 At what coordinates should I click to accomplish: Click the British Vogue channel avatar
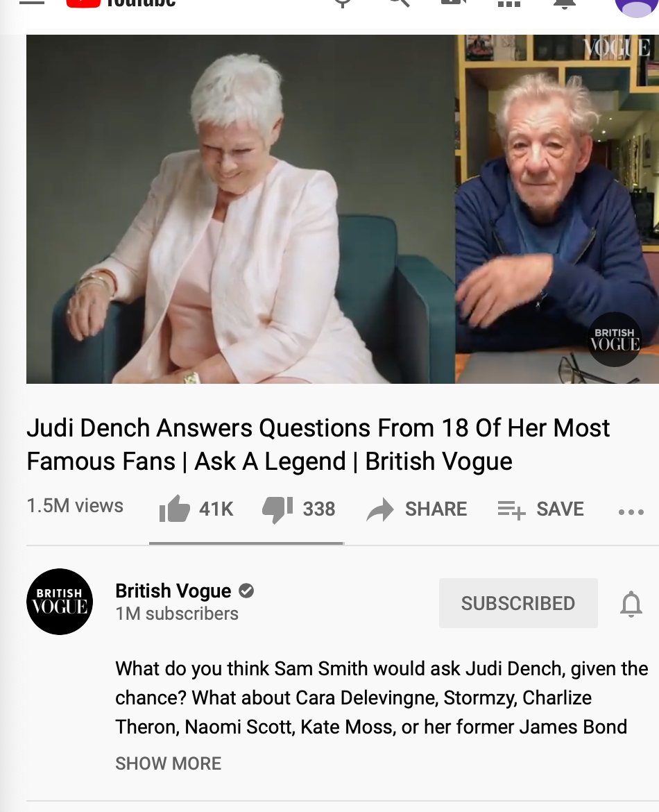point(60,602)
